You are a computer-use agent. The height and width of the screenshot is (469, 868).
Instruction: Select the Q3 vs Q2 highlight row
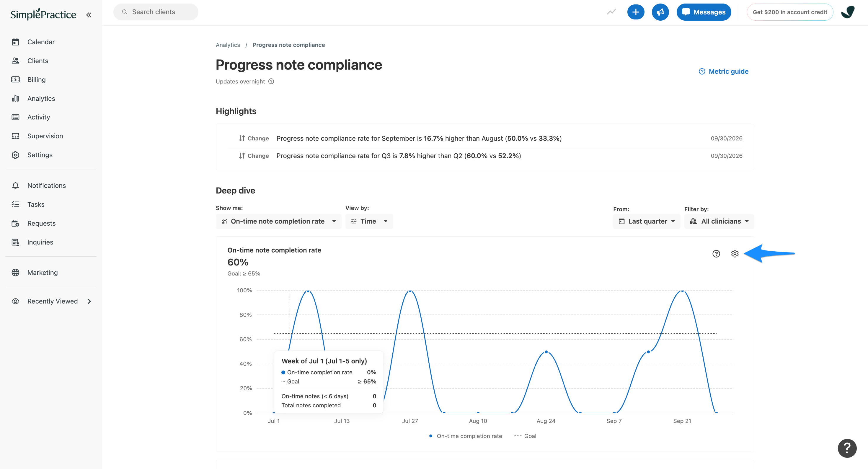coord(485,156)
